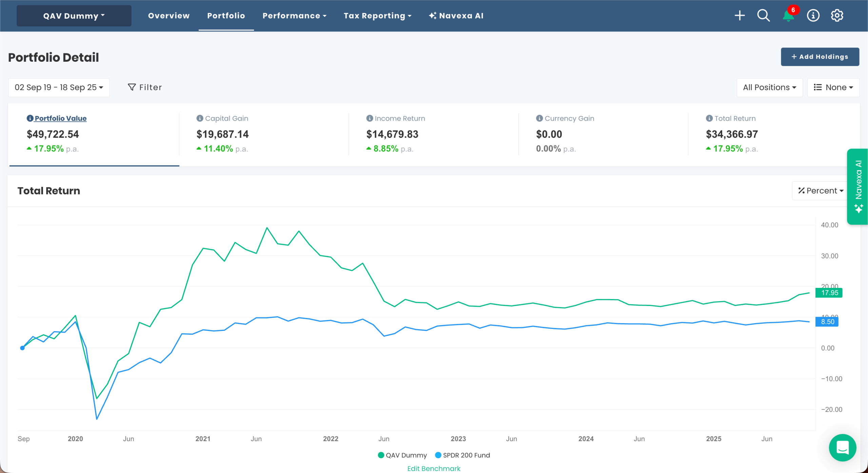Screen dimensions: 868x473
Task: Open the None grouping dropdown
Action: coord(833,87)
